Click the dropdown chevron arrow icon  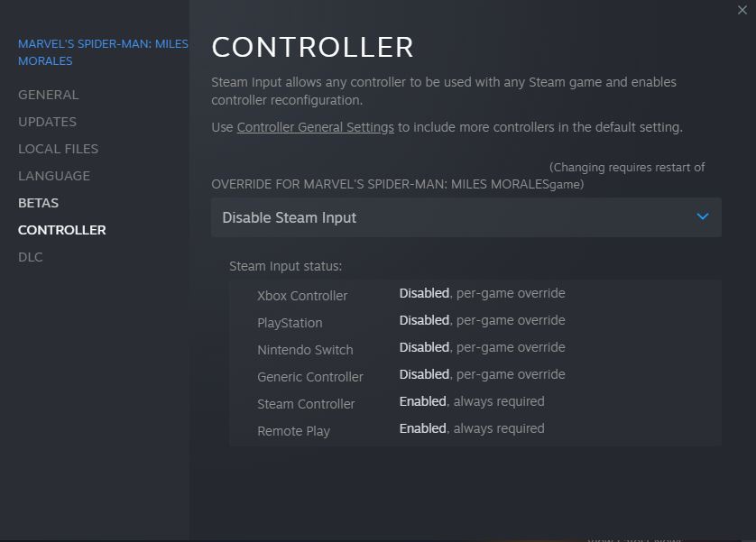[703, 216]
